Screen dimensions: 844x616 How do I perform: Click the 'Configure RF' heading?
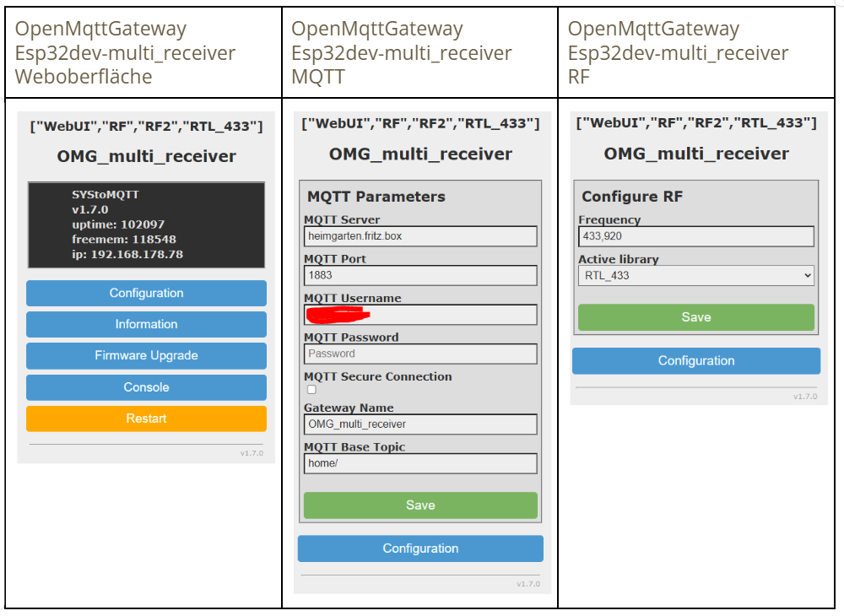coord(632,197)
